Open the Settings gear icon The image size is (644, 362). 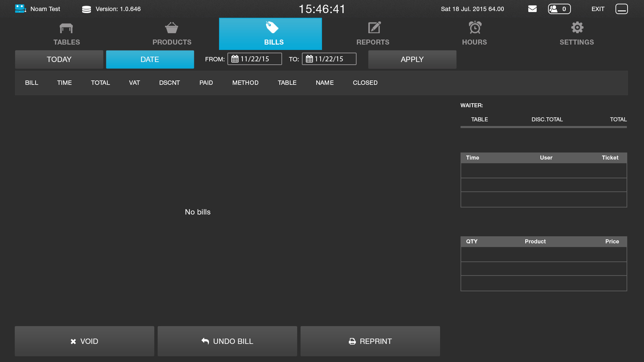pyautogui.click(x=577, y=28)
